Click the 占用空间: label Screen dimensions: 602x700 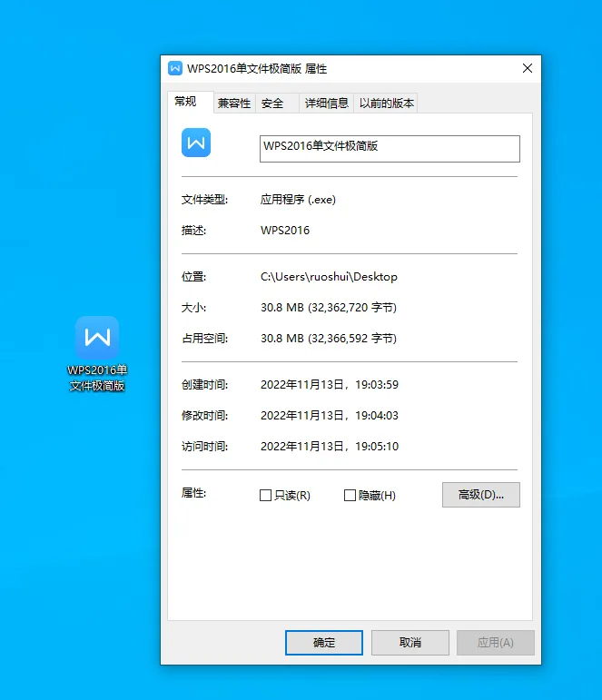point(204,339)
